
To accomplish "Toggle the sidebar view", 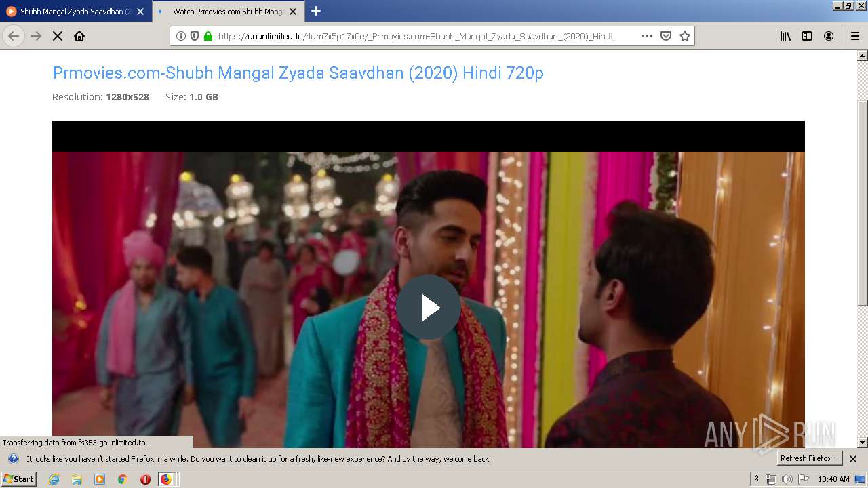I will click(807, 36).
